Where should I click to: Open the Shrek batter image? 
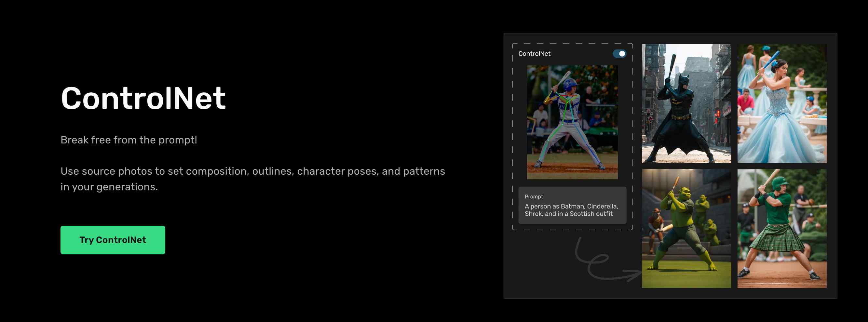[686, 228]
